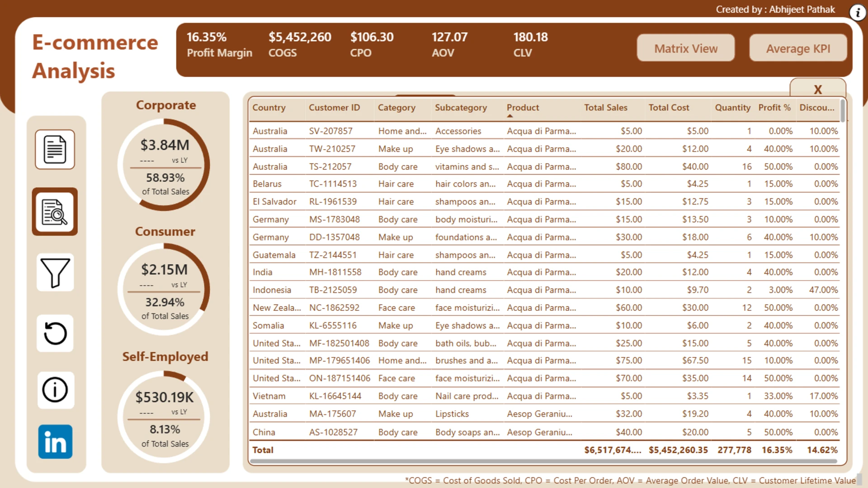Image resolution: width=868 pixels, height=488 pixels.
Task: Click the 180.18 CLV KPI
Action: click(530, 45)
